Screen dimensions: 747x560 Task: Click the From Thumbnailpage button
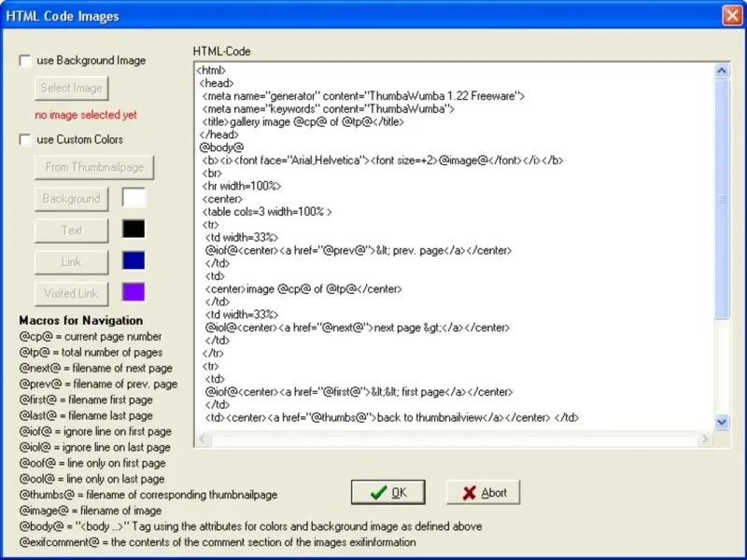click(x=94, y=167)
